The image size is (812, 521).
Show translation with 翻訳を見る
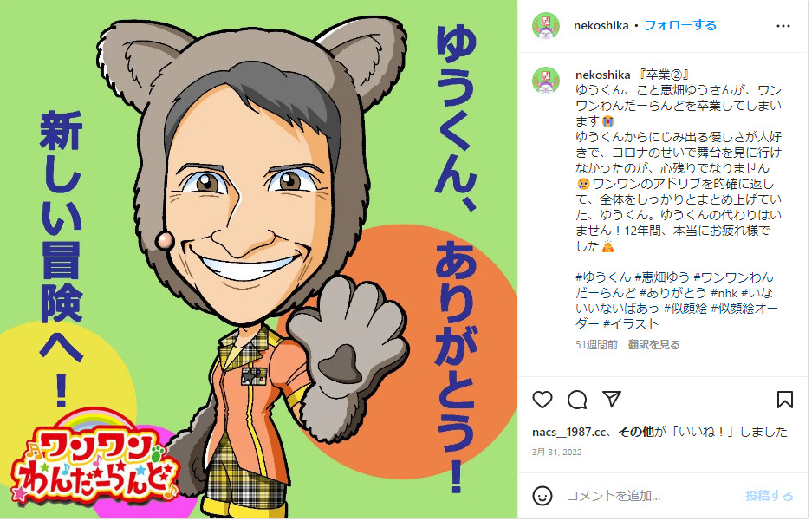click(x=654, y=345)
